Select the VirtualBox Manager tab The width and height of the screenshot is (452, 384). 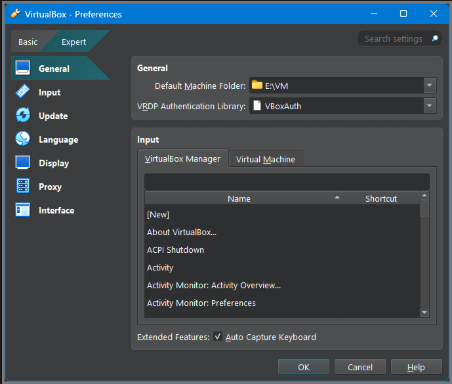(x=183, y=159)
